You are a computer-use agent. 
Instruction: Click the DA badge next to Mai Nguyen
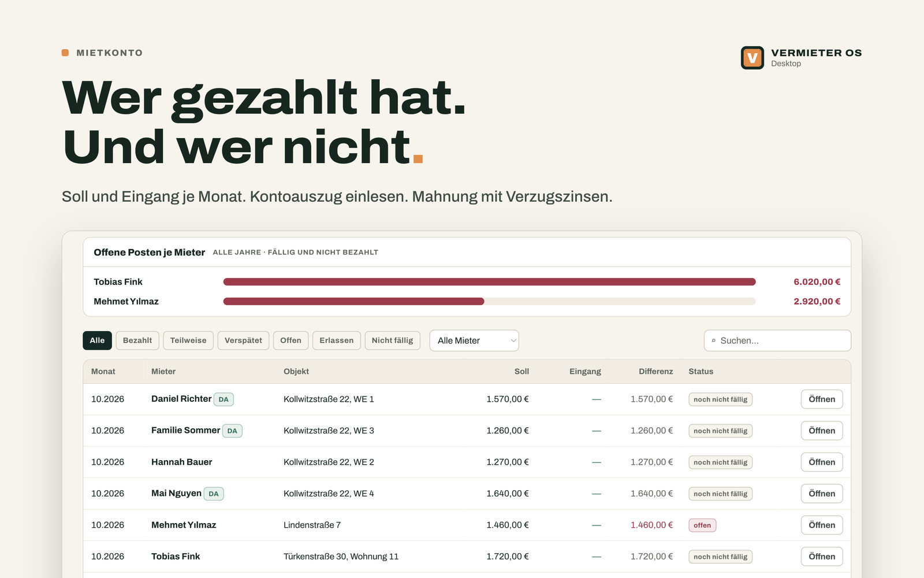pos(214,494)
